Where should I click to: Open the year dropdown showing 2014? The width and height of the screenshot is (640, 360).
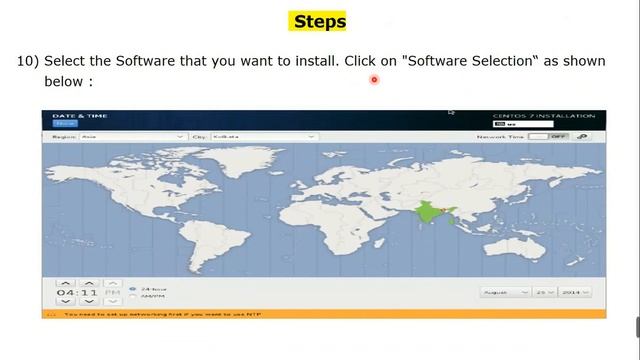point(575,292)
